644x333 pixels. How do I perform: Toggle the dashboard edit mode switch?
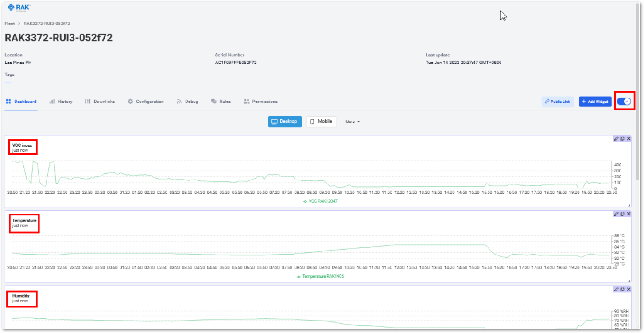pyautogui.click(x=624, y=102)
